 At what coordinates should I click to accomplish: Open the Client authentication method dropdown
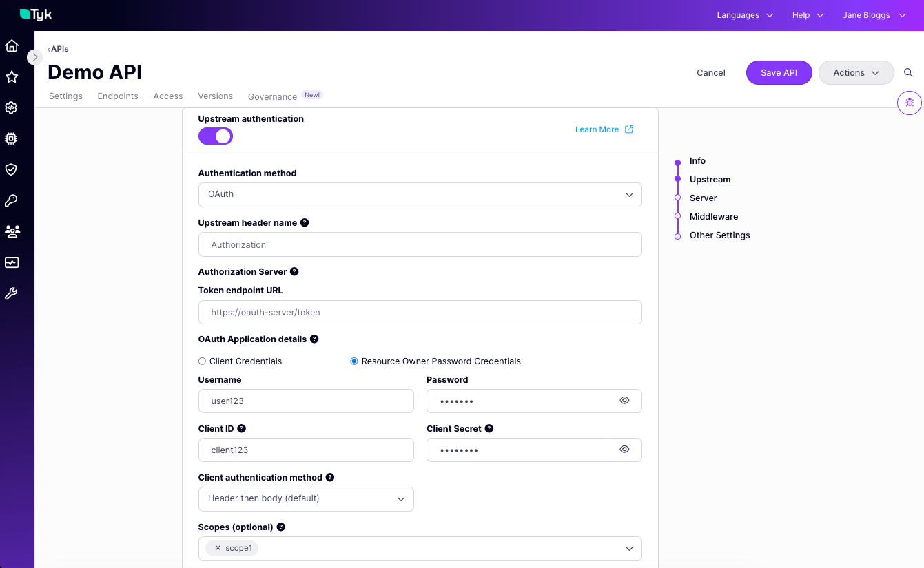(x=306, y=499)
